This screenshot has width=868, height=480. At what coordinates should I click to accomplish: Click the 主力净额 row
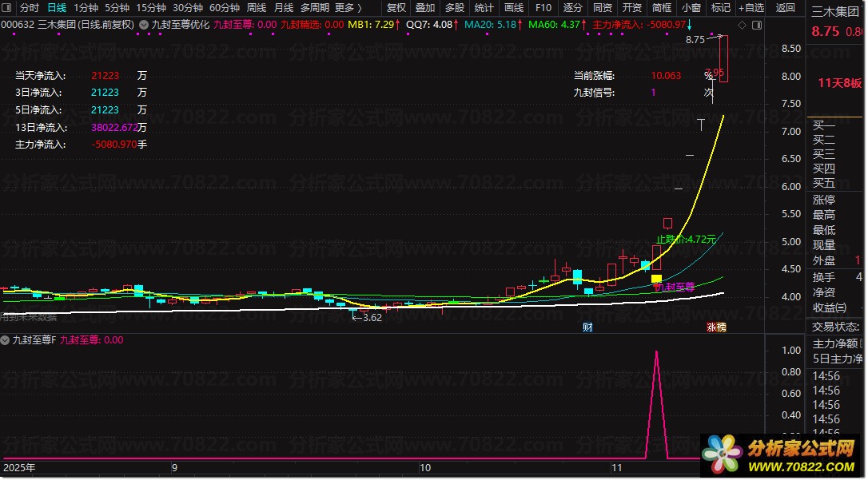[x=836, y=344]
